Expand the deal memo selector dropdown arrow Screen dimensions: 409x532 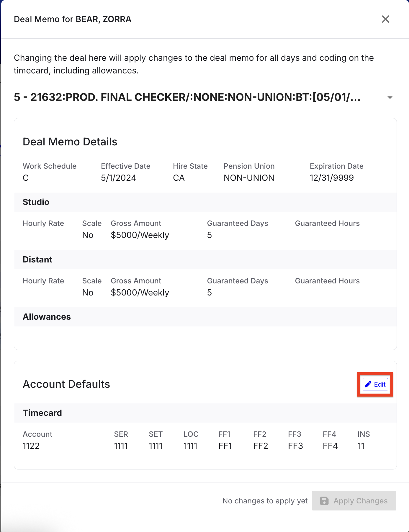coord(390,98)
